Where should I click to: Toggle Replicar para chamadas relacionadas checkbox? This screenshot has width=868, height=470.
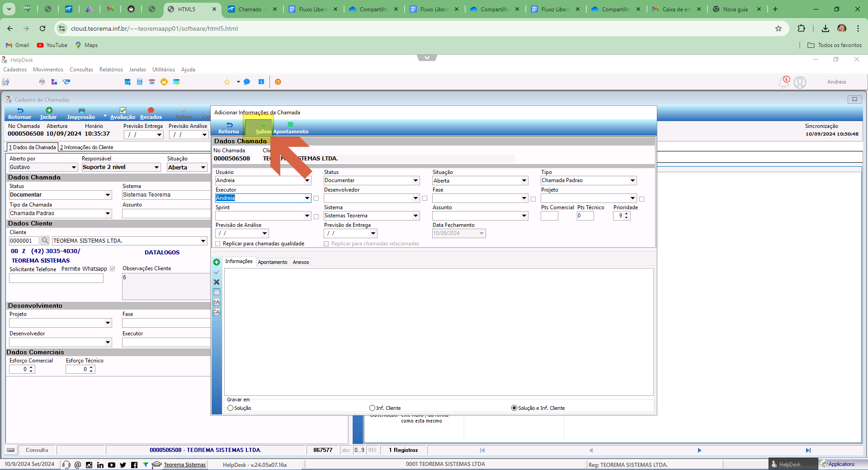point(326,244)
